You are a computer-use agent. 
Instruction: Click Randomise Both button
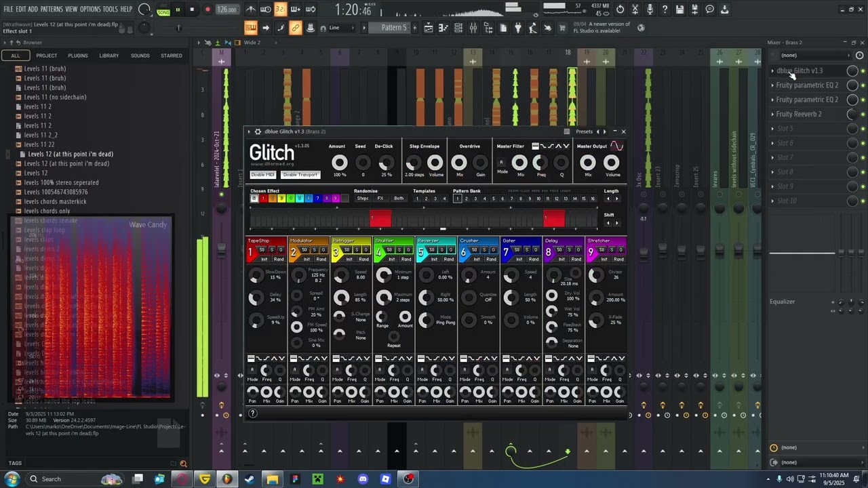(x=399, y=199)
